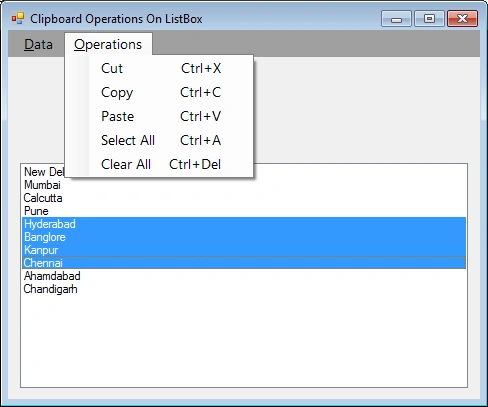
Task: Choose Cut from Operations menu
Action: click(161, 68)
